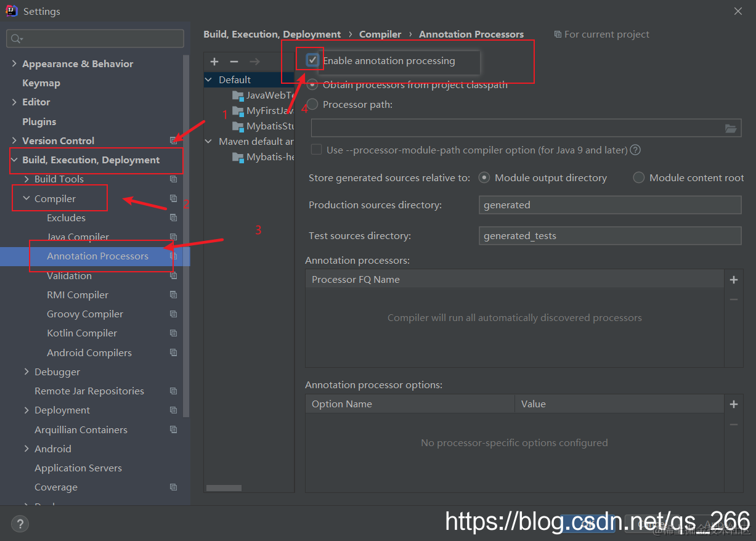Collapse the Maven default annotation profile node
Image resolution: width=756 pixels, height=541 pixels.
(x=209, y=141)
